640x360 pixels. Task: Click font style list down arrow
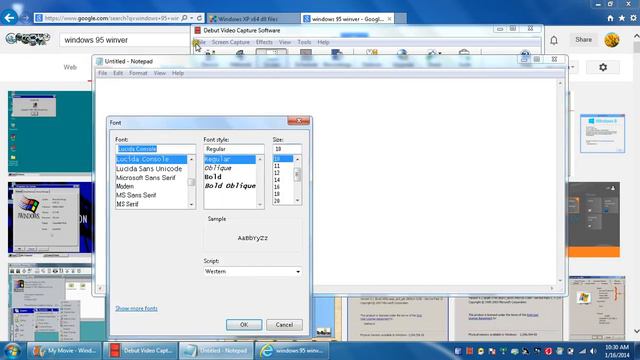260,205
